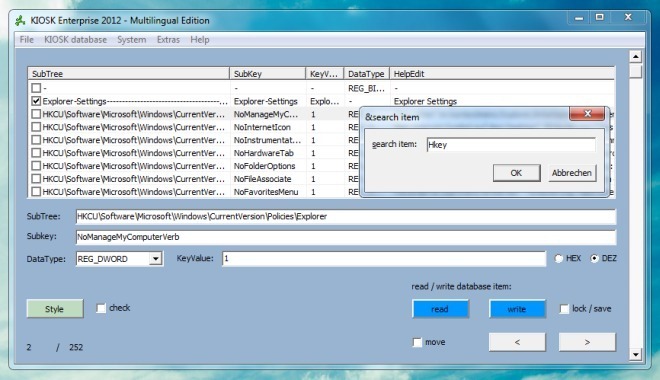
Task: Maximize the KIOSK Enterprise window
Action: coord(600,18)
